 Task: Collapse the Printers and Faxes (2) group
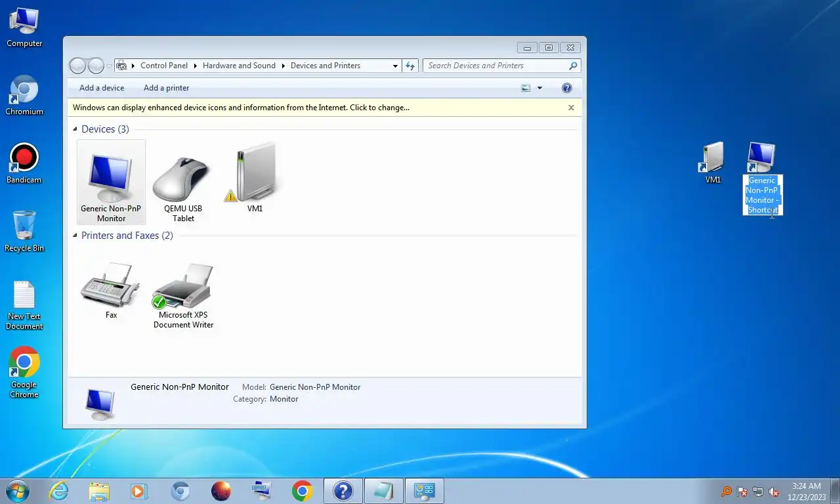tap(75, 236)
